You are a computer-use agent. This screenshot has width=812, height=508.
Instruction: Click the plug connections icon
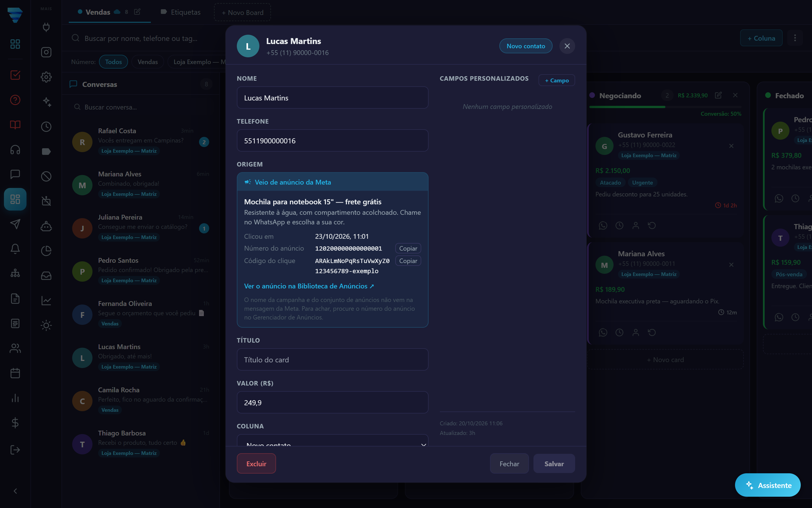coord(46,27)
